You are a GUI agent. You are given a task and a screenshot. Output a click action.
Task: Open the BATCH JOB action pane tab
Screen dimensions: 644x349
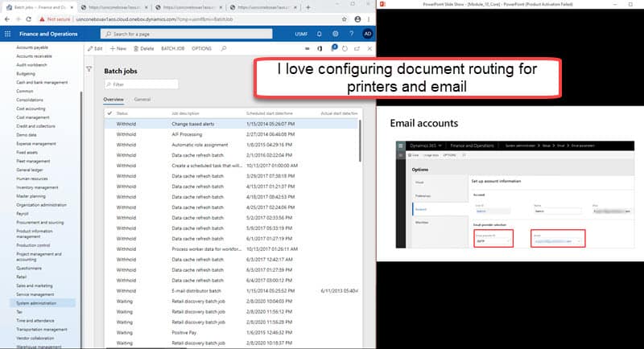[x=172, y=48]
